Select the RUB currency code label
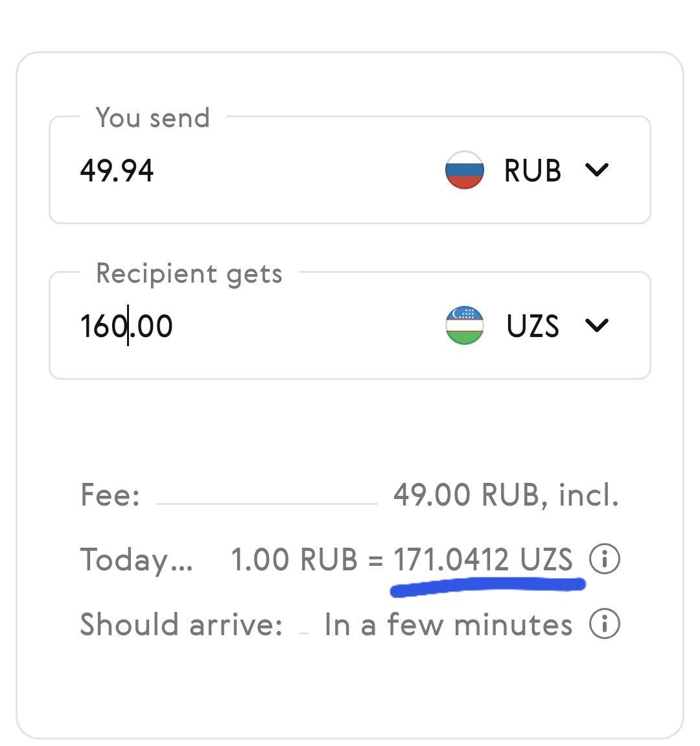This screenshot has height=746, width=700. click(532, 170)
